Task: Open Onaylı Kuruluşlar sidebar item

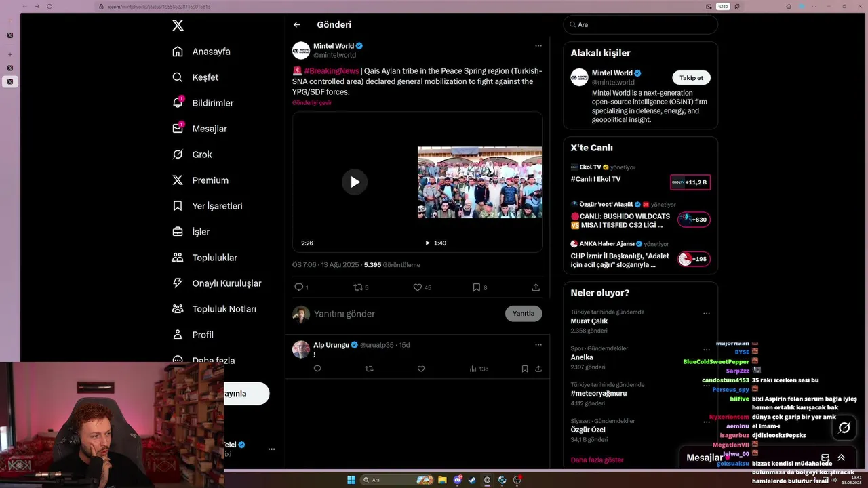Action: 216,283
